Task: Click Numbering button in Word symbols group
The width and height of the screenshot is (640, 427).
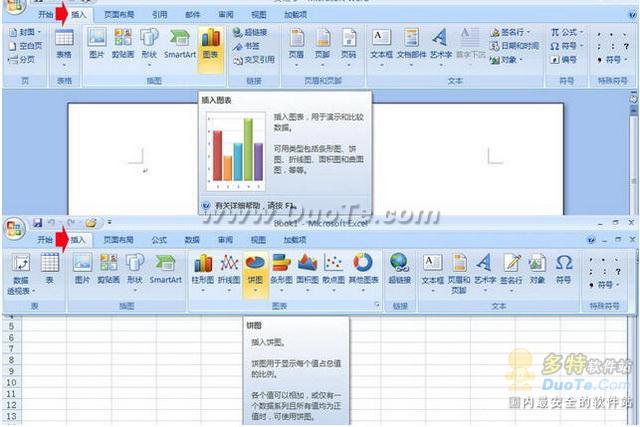Action: point(563,60)
